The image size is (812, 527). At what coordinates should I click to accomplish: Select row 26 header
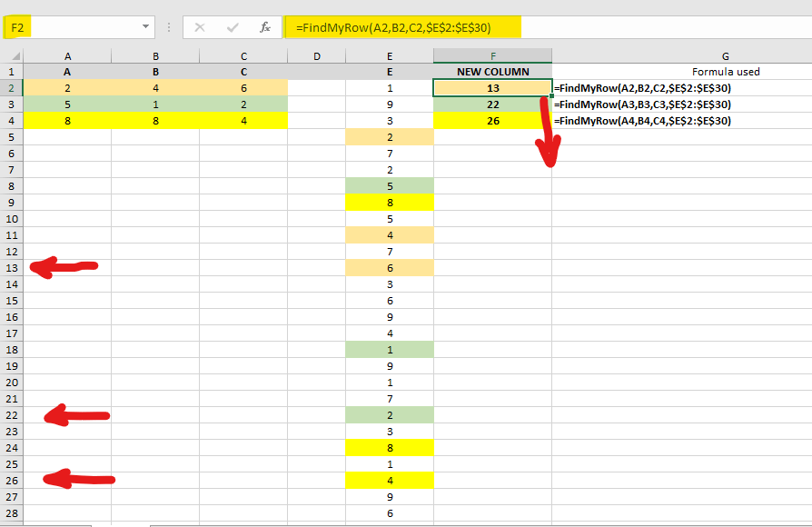pyautogui.click(x=12, y=481)
